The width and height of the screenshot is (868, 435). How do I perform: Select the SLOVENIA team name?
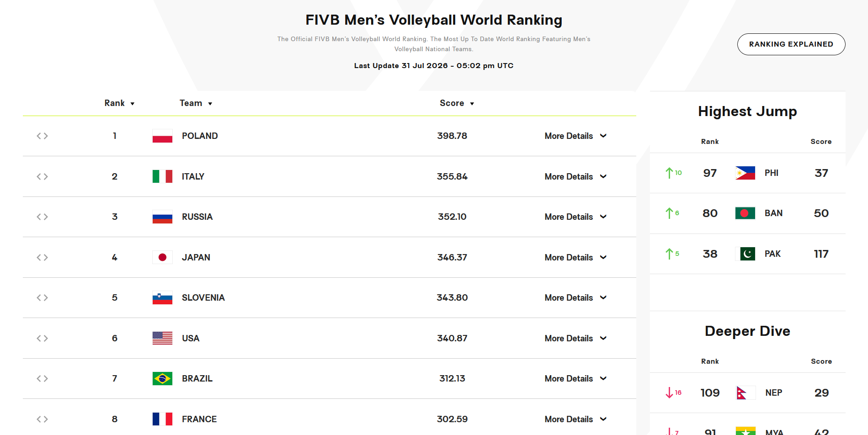(x=203, y=297)
